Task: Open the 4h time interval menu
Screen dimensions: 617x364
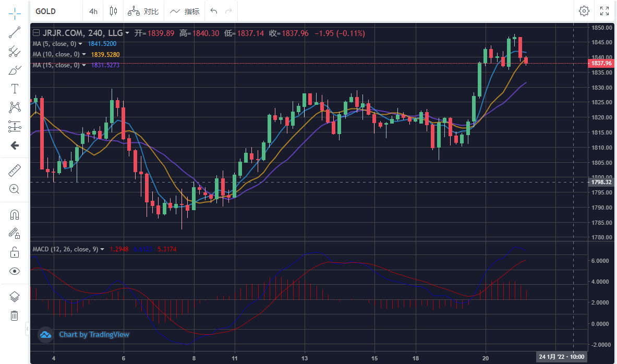Action: click(93, 11)
